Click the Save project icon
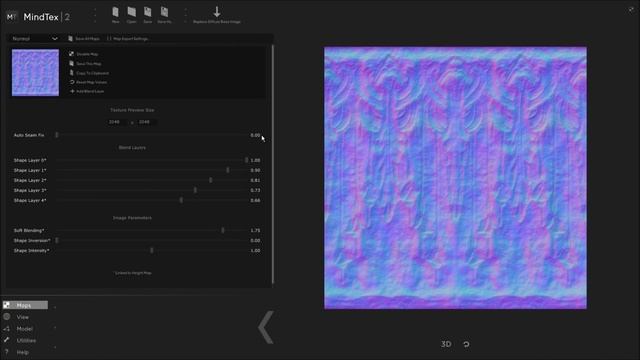This screenshot has height=360, width=640. 148,12
